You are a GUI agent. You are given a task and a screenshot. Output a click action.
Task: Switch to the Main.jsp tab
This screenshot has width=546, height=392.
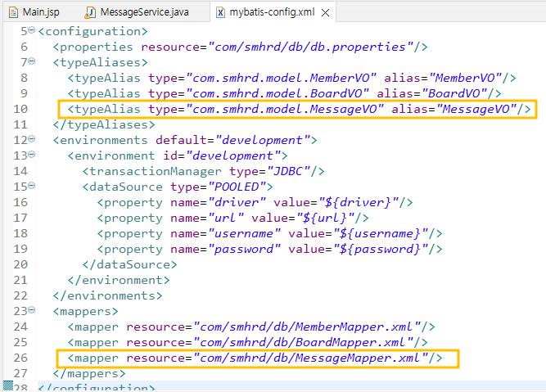click(x=34, y=12)
